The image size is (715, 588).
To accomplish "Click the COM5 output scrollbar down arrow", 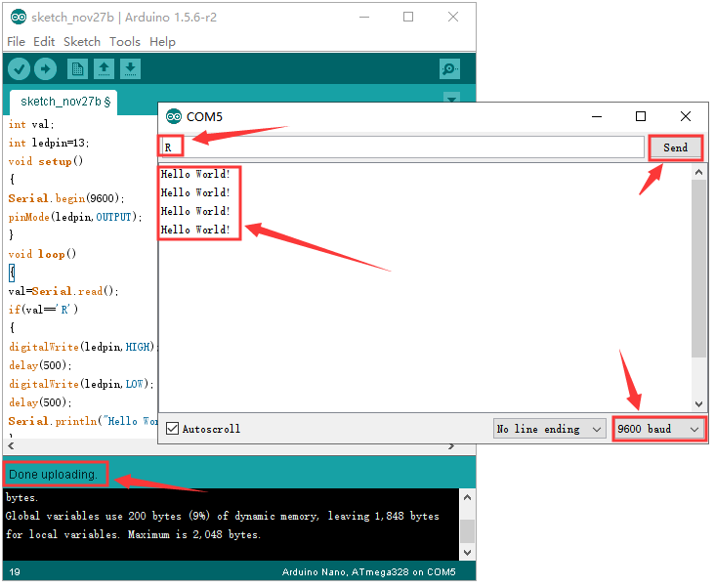I will point(698,403).
